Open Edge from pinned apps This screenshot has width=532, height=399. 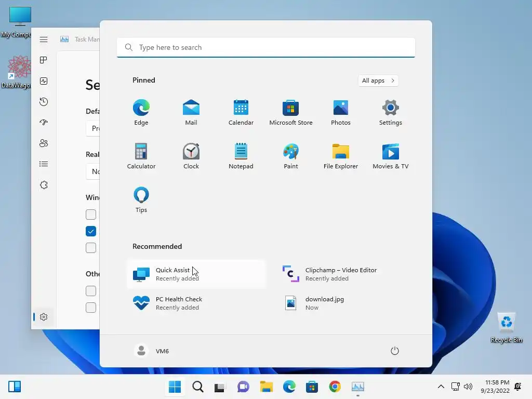(141, 113)
